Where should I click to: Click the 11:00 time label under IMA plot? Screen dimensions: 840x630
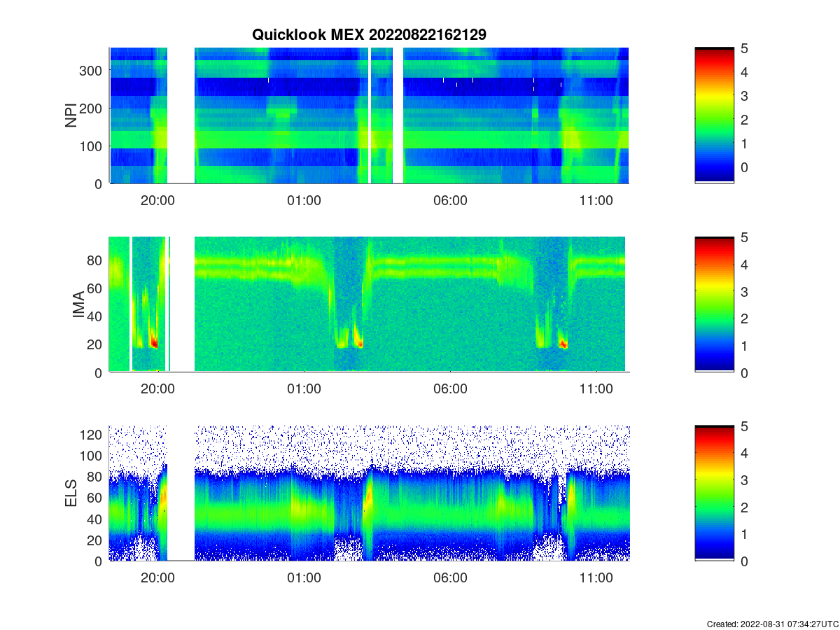click(596, 389)
